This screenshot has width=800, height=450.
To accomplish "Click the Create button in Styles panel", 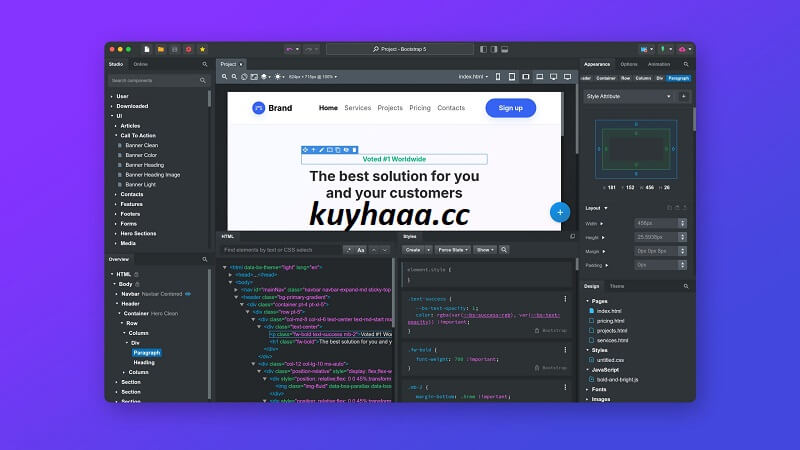I will coord(413,250).
